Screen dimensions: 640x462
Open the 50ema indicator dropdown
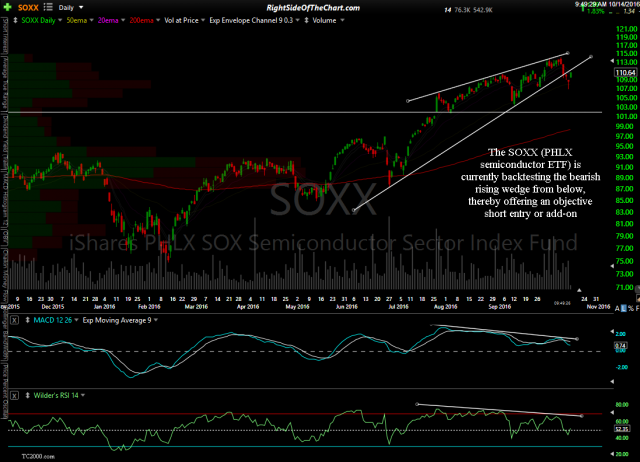(91, 20)
